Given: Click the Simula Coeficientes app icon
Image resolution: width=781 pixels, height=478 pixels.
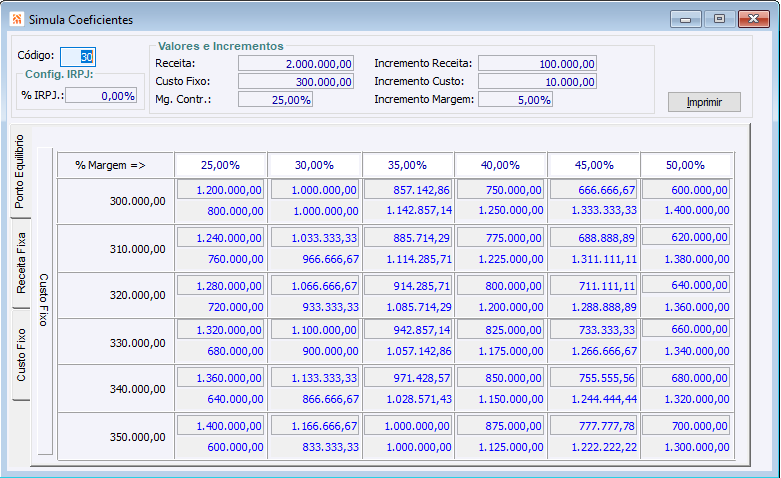Looking at the screenshot, I should point(17,19).
